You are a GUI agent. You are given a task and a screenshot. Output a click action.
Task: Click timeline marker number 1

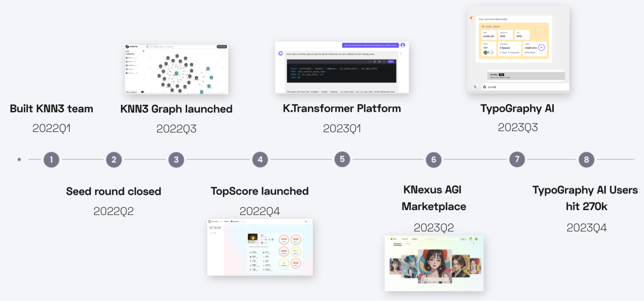point(51,160)
